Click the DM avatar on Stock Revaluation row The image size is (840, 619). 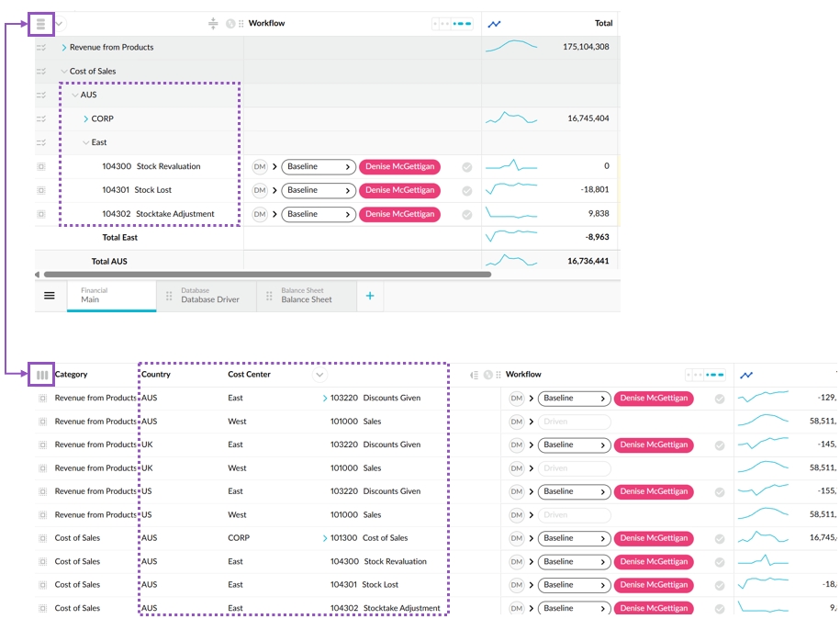(x=260, y=167)
